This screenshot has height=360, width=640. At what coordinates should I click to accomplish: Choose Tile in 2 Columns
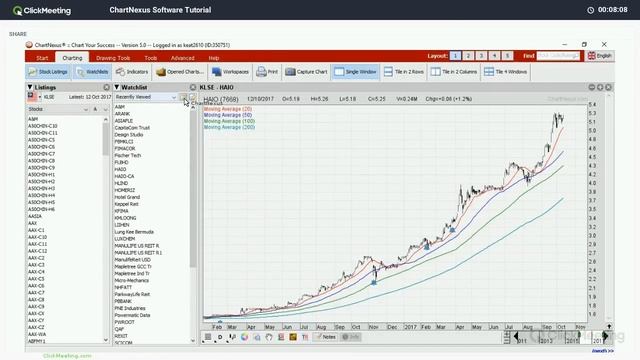coord(454,72)
